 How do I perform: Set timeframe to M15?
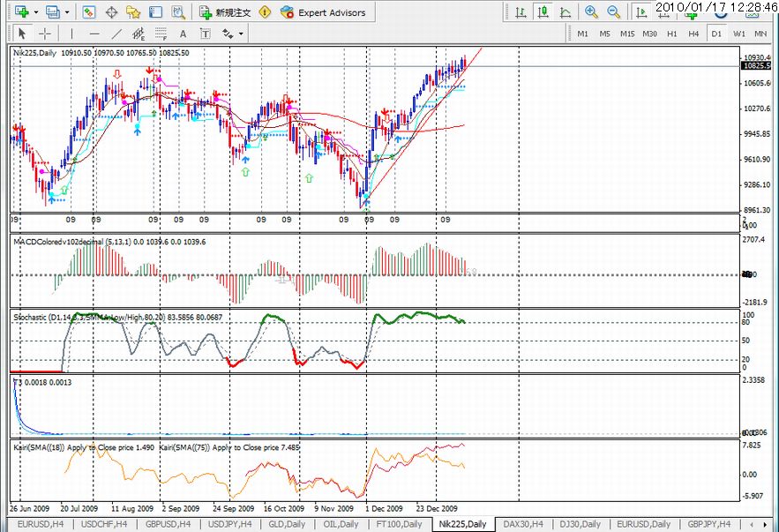[x=627, y=34]
